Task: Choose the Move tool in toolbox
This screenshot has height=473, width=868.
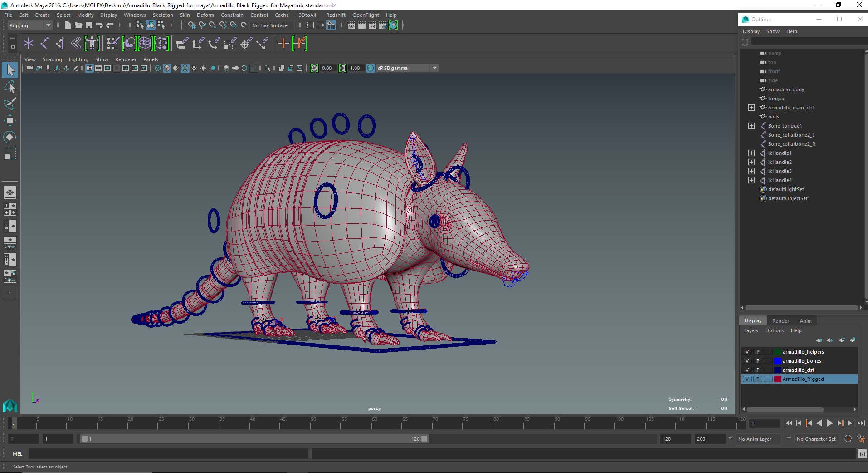Action: click(10, 120)
